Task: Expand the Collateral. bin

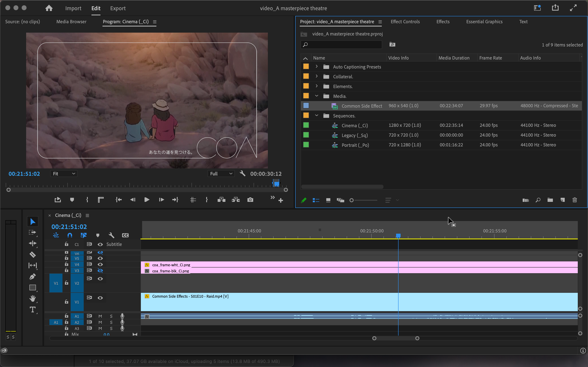Action: (316, 76)
